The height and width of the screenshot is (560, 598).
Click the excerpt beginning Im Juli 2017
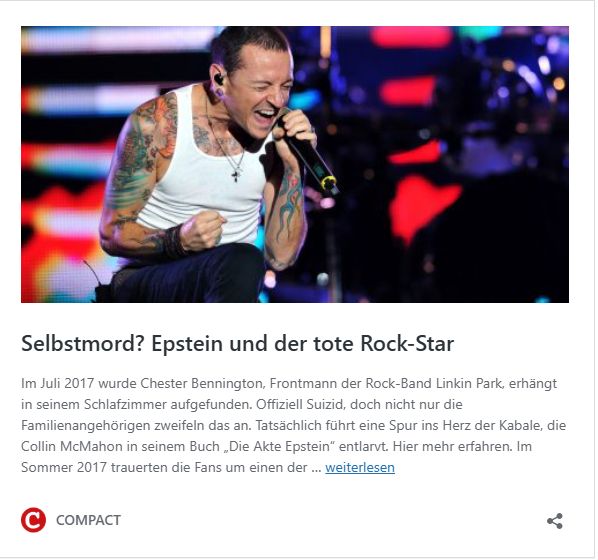coord(294,425)
